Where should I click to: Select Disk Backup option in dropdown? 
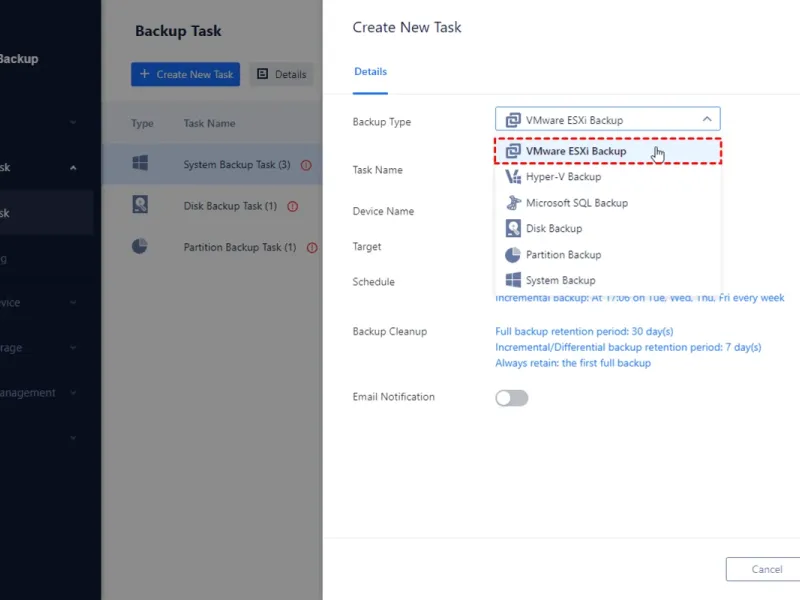(607, 229)
